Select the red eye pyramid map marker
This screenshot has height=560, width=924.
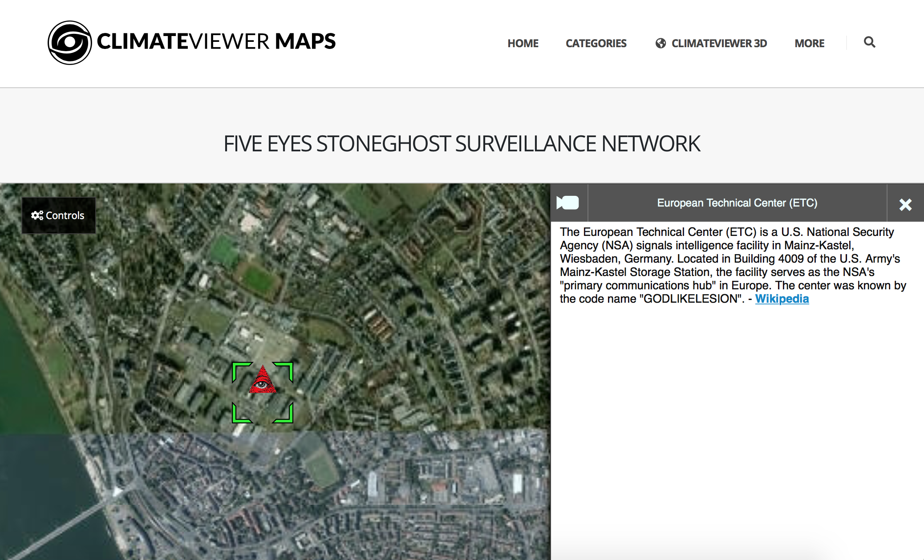click(x=263, y=379)
